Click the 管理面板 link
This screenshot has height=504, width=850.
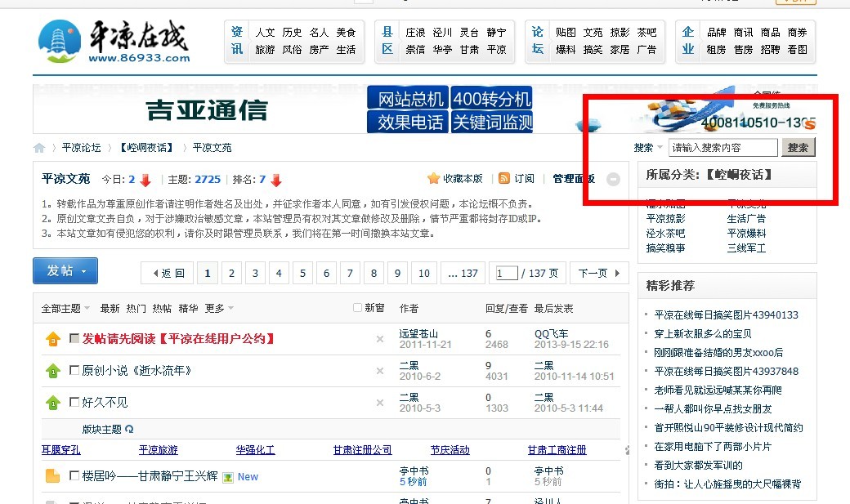pyautogui.click(x=574, y=178)
